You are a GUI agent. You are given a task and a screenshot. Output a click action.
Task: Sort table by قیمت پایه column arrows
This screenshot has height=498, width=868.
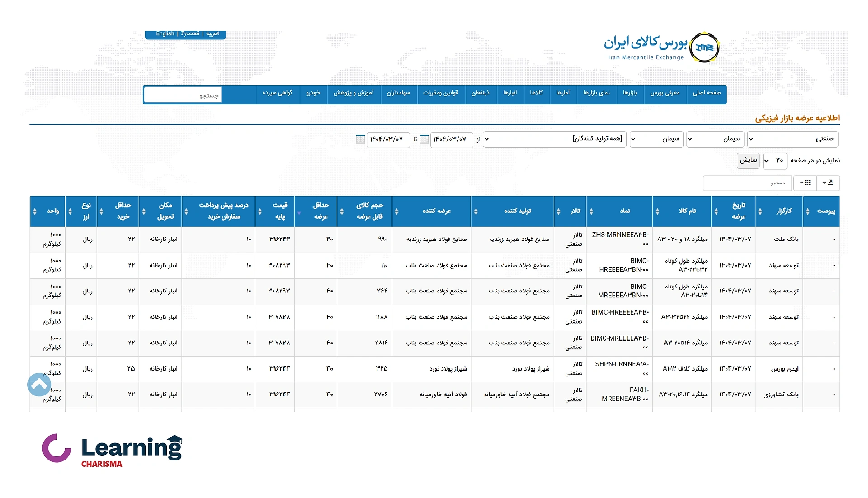coord(260,211)
